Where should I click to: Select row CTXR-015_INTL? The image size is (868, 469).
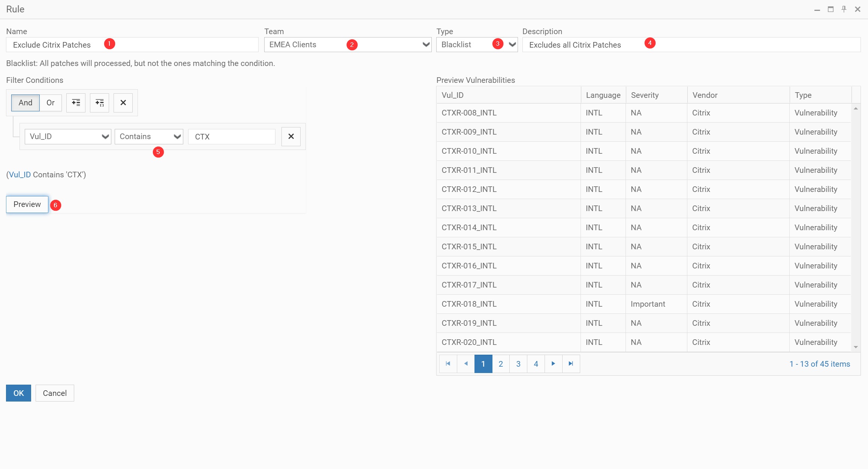[644, 247]
